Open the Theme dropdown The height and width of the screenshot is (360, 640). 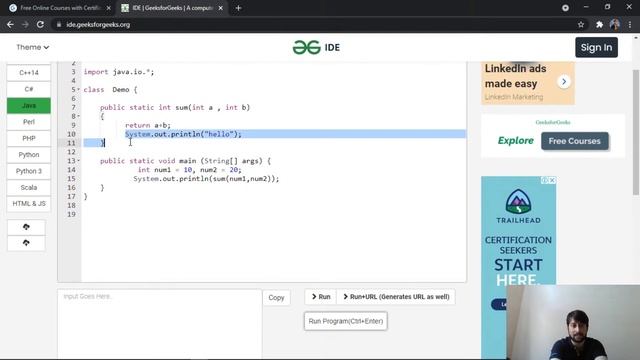coord(32,47)
